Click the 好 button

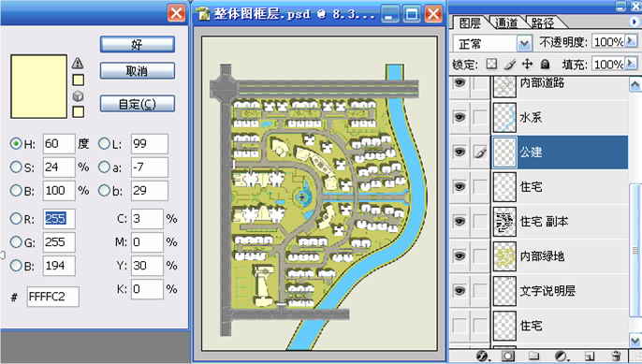pyautogui.click(x=138, y=44)
